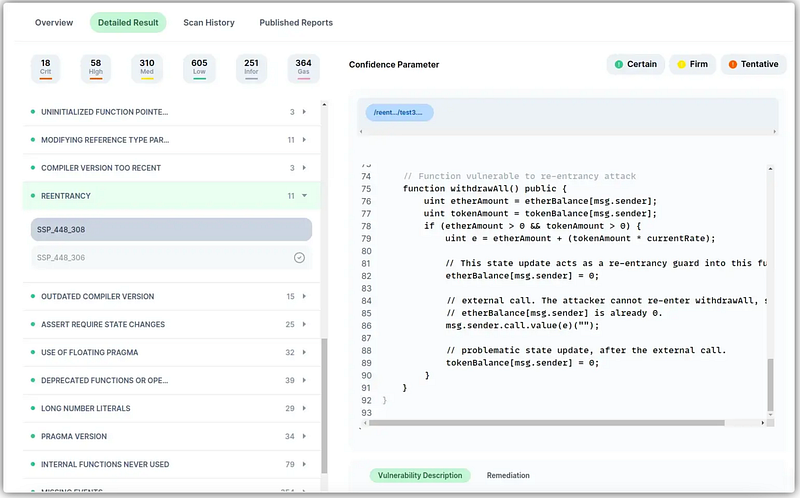Click the test3 file path chip
The height and width of the screenshot is (498, 800).
coord(399,113)
